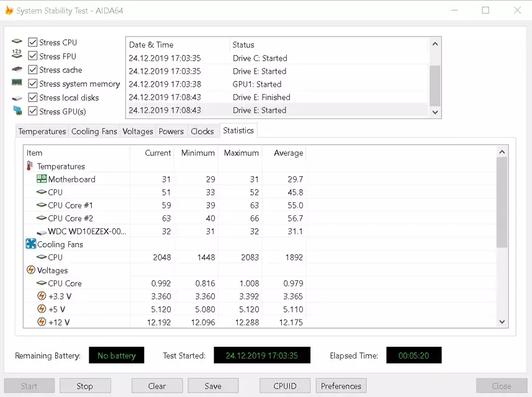Click the RAM module icon beside Stress system memory
This screenshot has height=397, width=532.
point(17,83)
